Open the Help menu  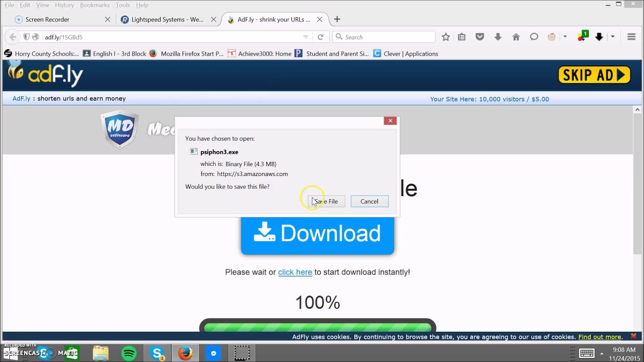coord(142,5)
